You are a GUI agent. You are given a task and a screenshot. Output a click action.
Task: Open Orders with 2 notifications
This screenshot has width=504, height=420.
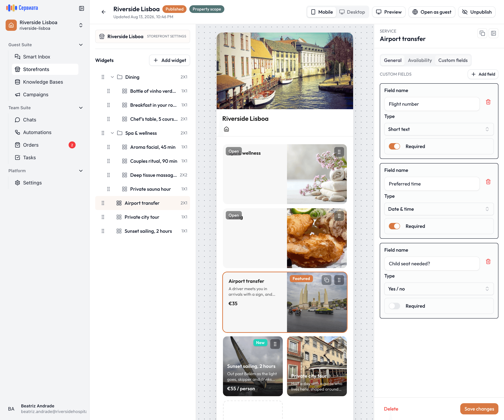45,145
